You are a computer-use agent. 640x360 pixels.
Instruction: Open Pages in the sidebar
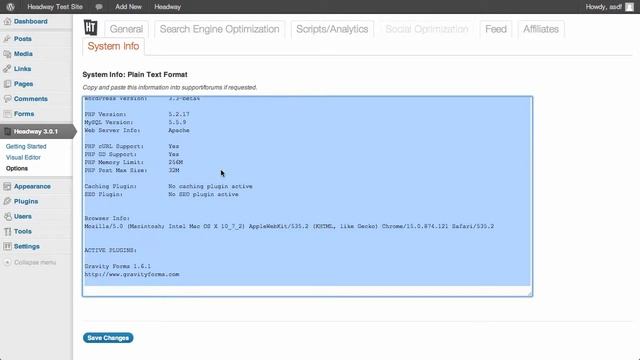coord(23,84)
